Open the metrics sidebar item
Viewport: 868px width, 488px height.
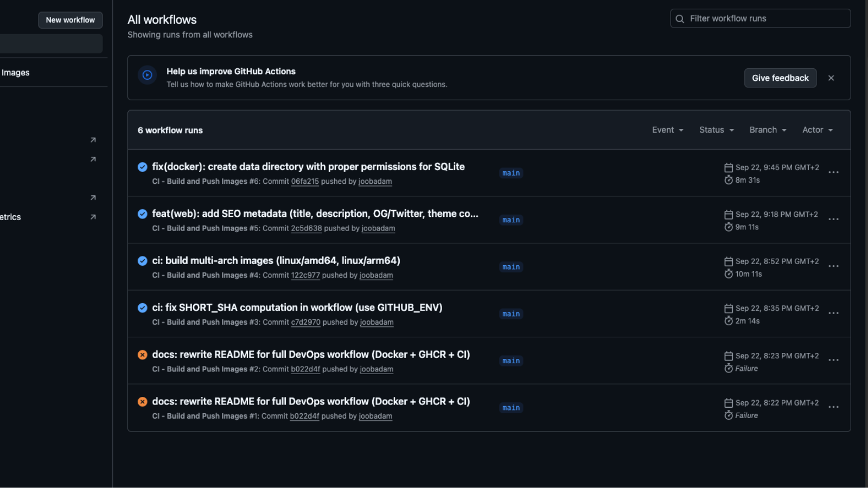click(11, 217)
